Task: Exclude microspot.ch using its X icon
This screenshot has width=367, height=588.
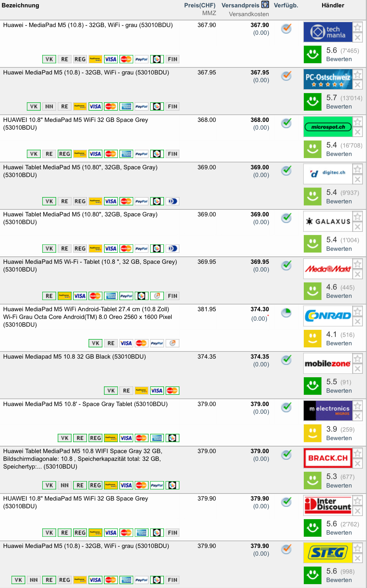Action: 358,132
